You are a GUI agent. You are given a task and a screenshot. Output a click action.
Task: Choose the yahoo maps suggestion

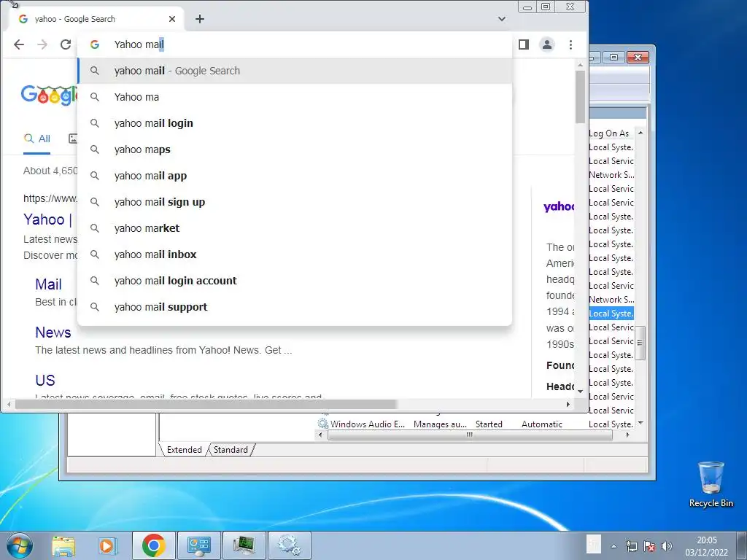(295, 149)
